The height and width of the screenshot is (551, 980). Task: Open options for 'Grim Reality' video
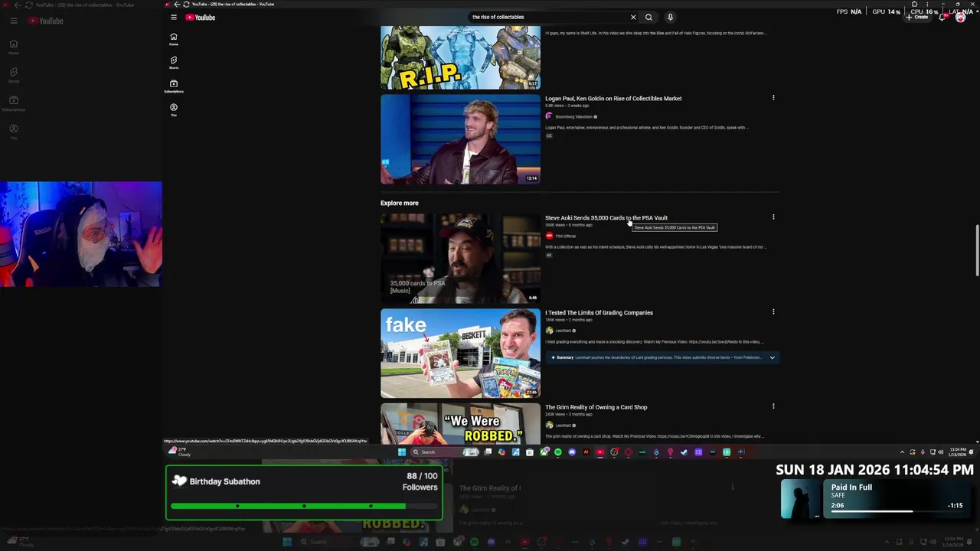click(773, 406)
